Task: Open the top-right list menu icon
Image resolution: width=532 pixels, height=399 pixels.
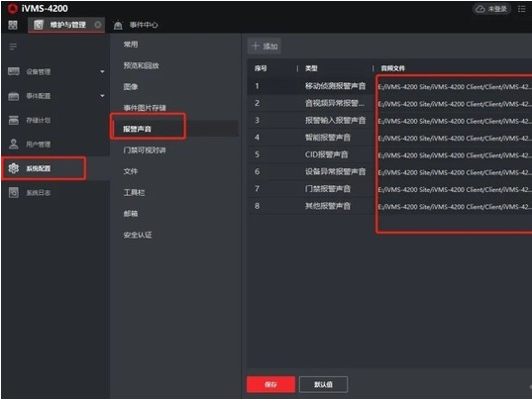Action: coord(522,9)
